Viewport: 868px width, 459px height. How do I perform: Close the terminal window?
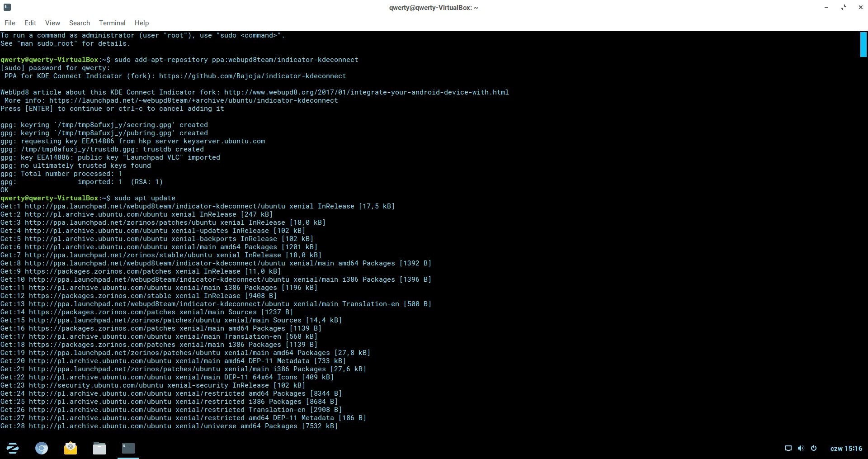click(x=860, y=7)
